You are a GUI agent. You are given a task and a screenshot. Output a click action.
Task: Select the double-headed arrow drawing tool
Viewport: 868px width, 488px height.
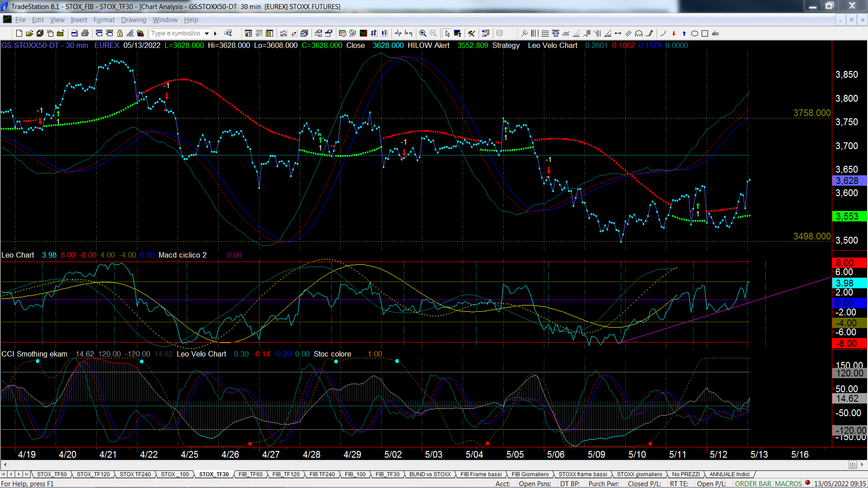[x=618, y=33]
